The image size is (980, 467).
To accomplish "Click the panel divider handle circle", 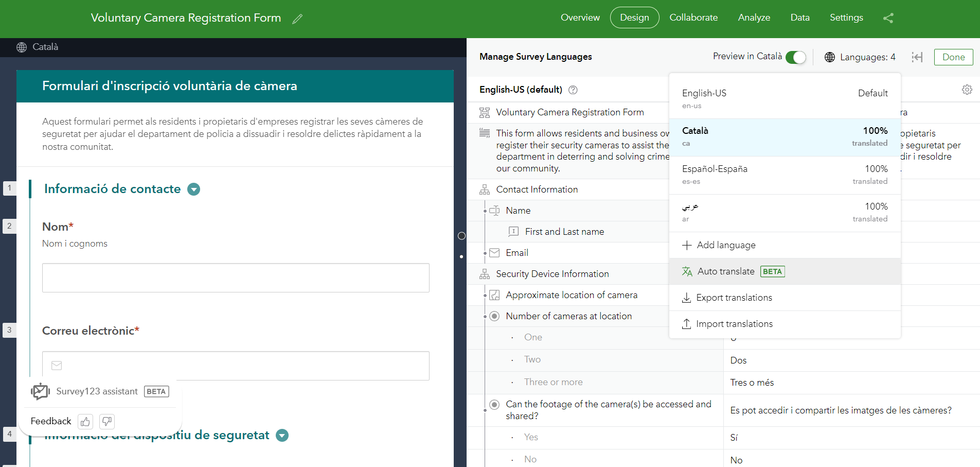I will point(461,236).
